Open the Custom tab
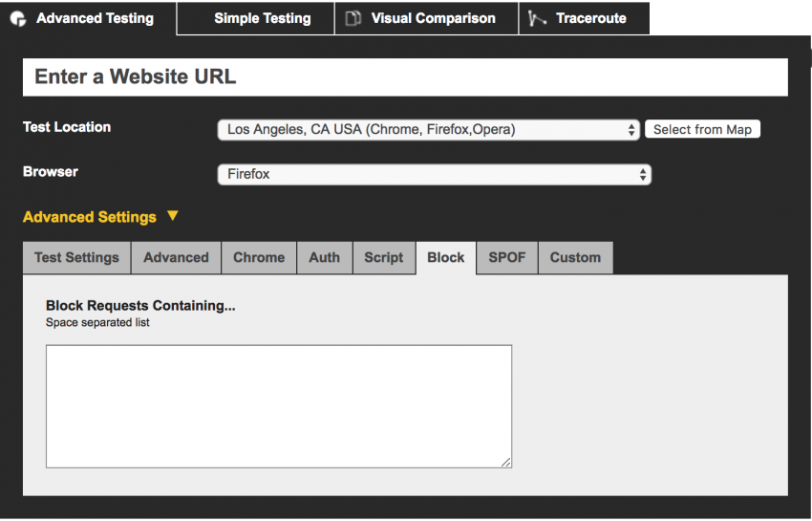Viewport: 812px width, 521px height. [575, 257]
